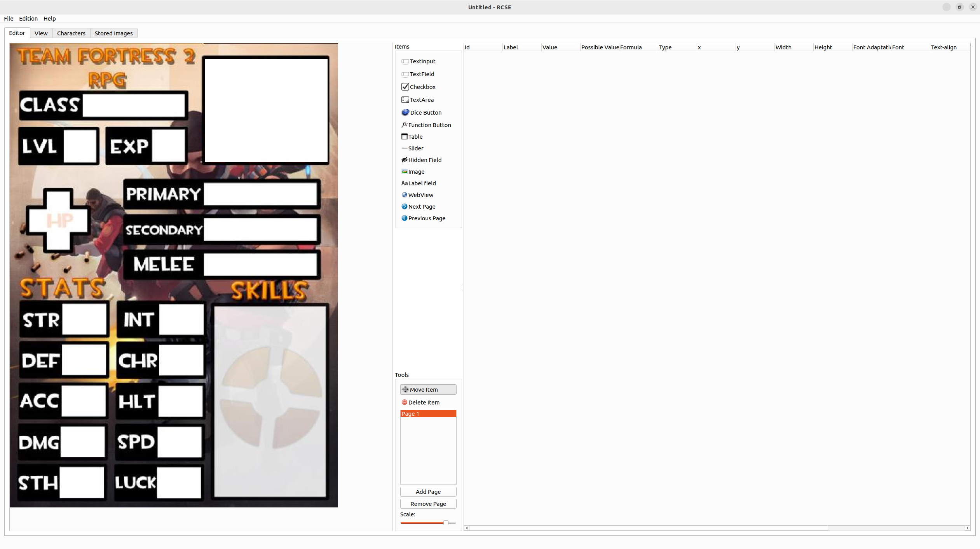Image resolution: width=980 pixels, height=549 pixels.
Task: Activate the Delete Item tool
Action: pos(424,403)
